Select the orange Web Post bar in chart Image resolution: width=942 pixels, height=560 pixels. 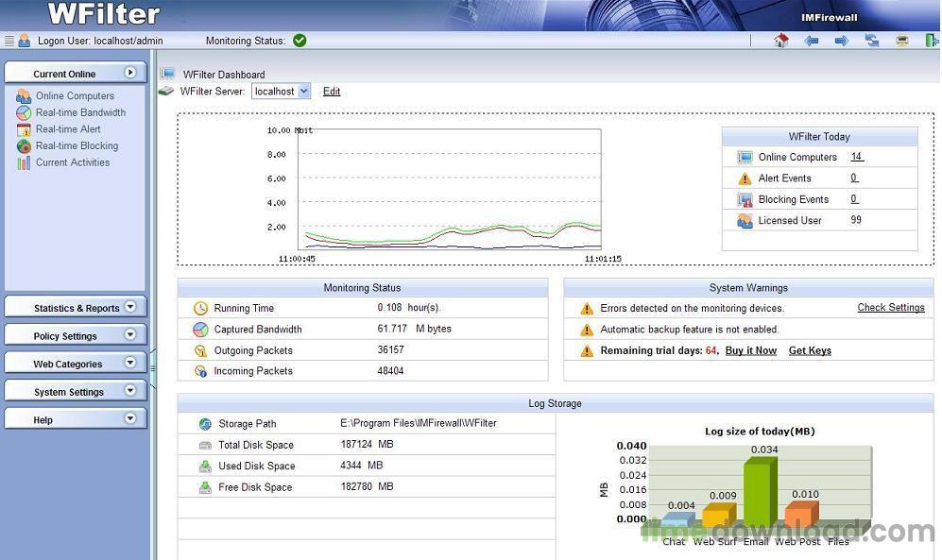click(801, 515)
